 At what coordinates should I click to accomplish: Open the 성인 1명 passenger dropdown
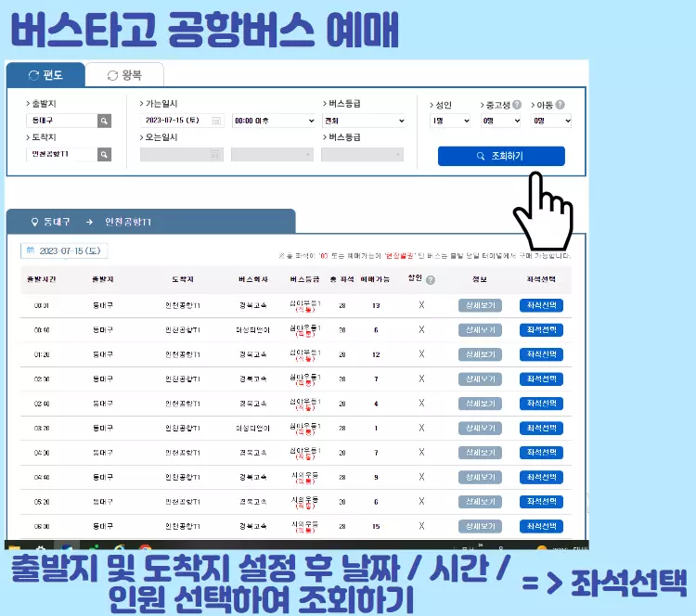[450, 121]
